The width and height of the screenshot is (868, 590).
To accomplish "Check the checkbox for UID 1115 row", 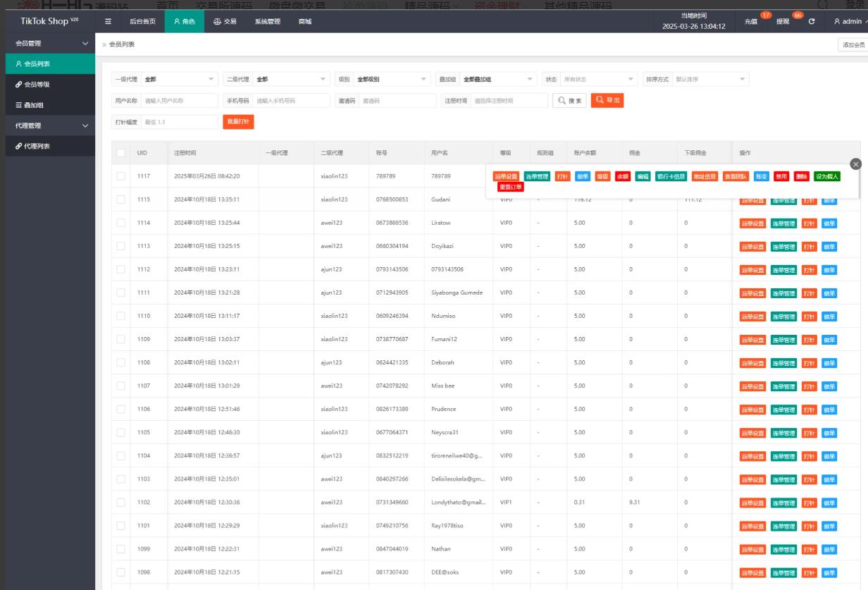I will 120,199.
